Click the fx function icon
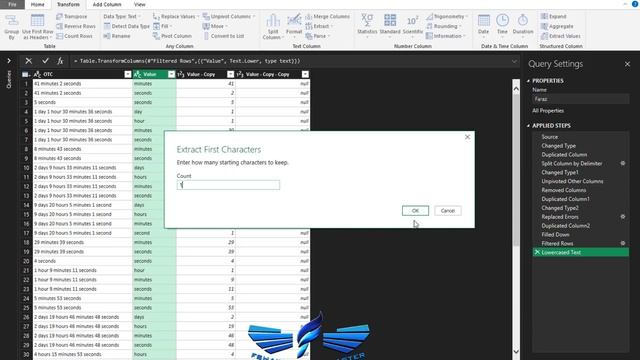 pyautogui.click(x=60, y=61)
